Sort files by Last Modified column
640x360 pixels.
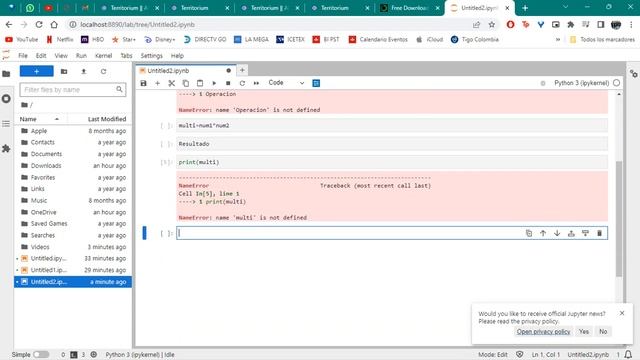(x=107, y=119)
